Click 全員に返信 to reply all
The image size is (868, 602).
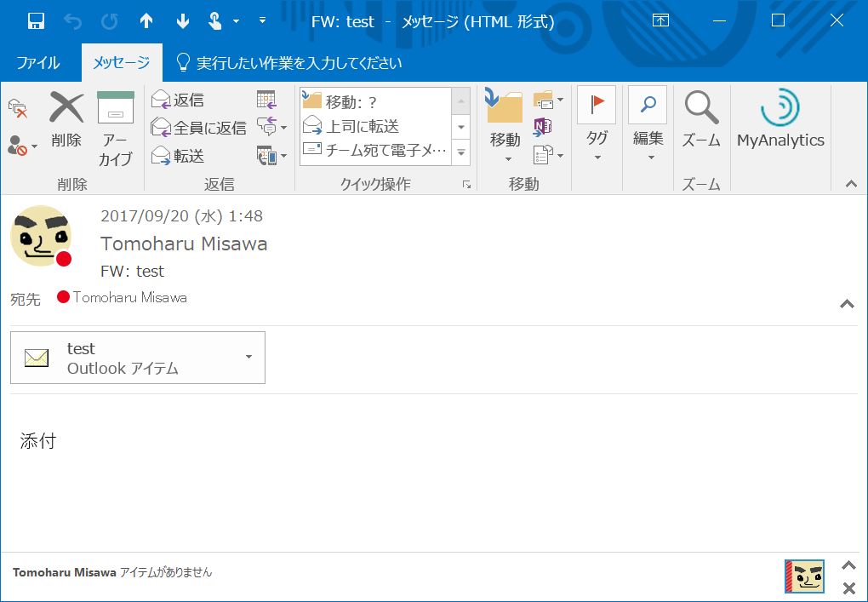pyautogui.click(x=199, y=128)
